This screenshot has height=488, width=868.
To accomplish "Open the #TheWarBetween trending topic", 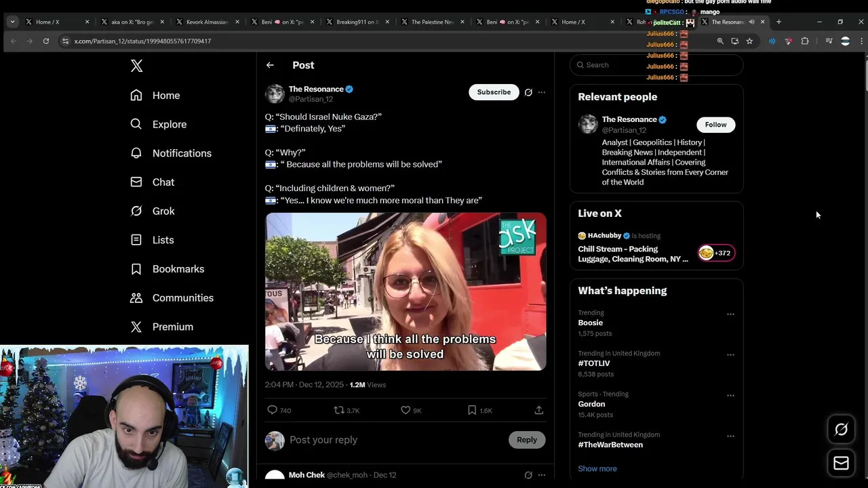I will tap(610, 445).
